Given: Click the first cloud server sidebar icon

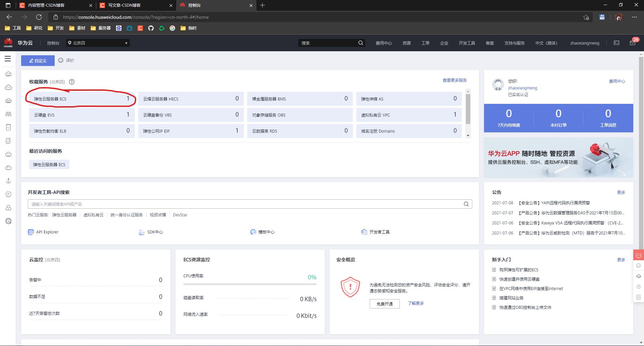Looking at the screenshot, I should [x=8, y=74].
